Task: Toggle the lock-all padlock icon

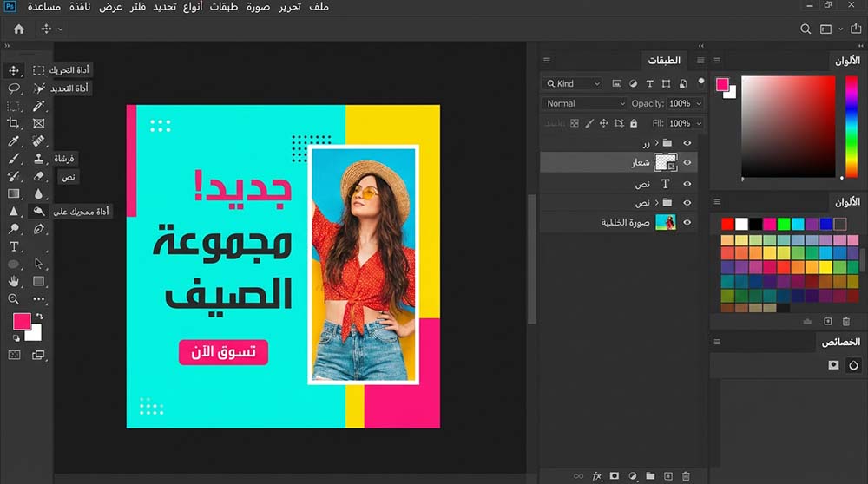Action: tap(634, 123)
